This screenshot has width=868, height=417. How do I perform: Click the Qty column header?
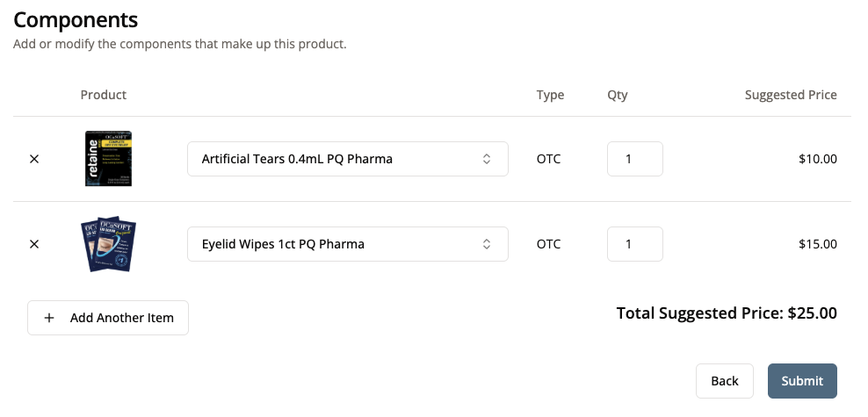618,95
